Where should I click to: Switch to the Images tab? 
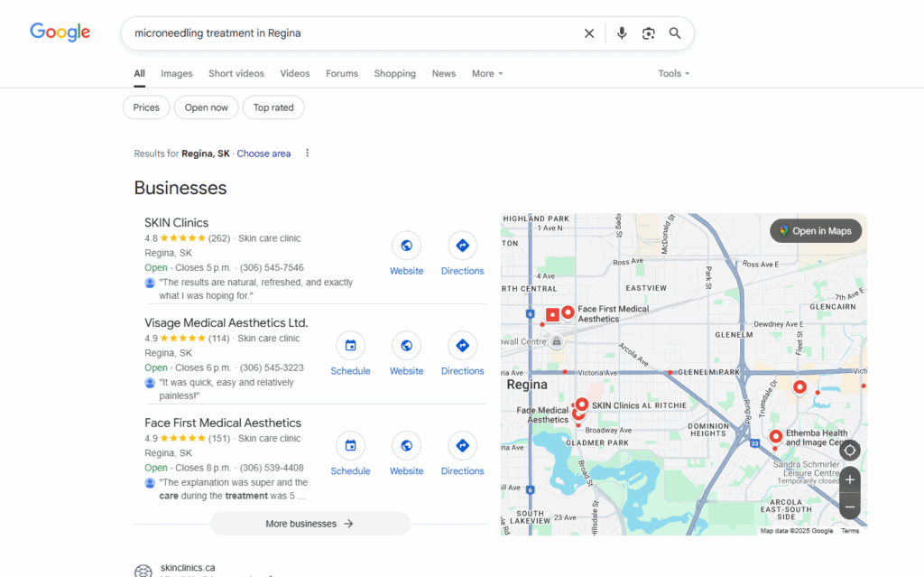177,74
